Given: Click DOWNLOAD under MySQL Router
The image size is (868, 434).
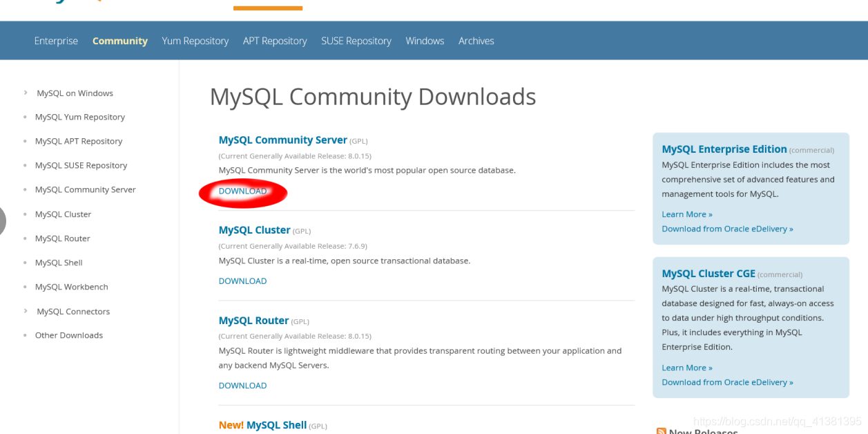Looking at the screenshot, I should coord(242,386).
